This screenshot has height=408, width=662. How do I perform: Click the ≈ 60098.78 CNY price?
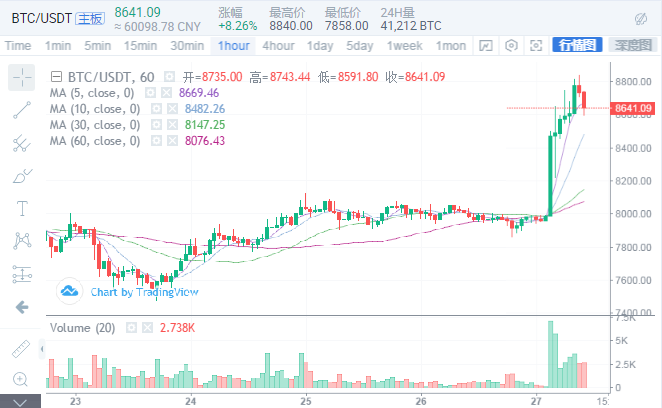(x=157, y=27)
